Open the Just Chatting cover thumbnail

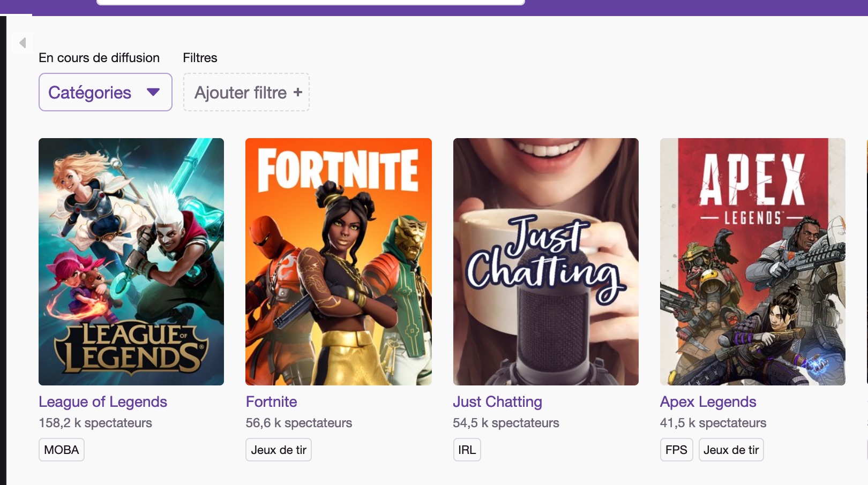tap(546, 262)
